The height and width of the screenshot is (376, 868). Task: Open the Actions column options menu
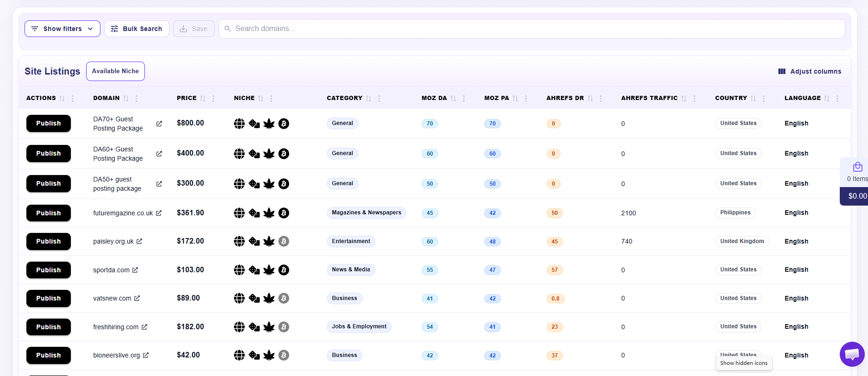tap(73, 99)
